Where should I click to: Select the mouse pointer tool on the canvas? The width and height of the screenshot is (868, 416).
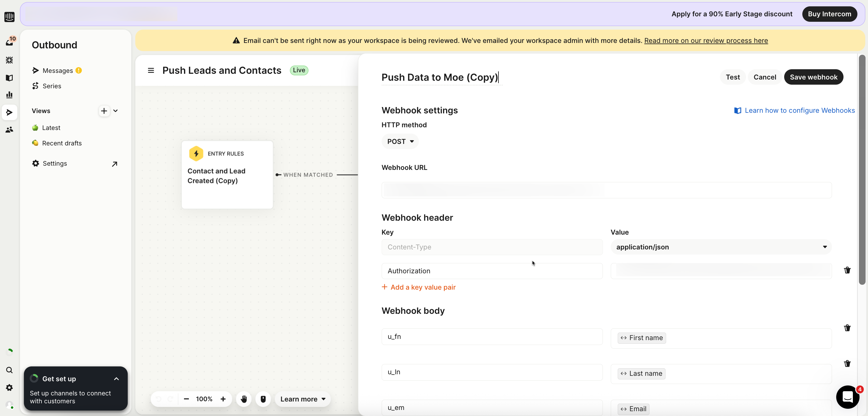pyautogui.click(x=263, y=399)
